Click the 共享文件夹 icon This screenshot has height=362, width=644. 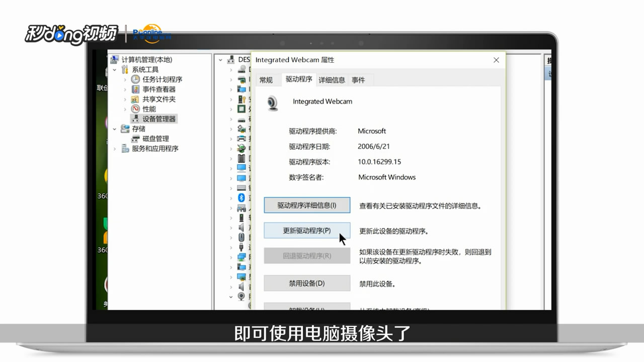pos(135,99)
